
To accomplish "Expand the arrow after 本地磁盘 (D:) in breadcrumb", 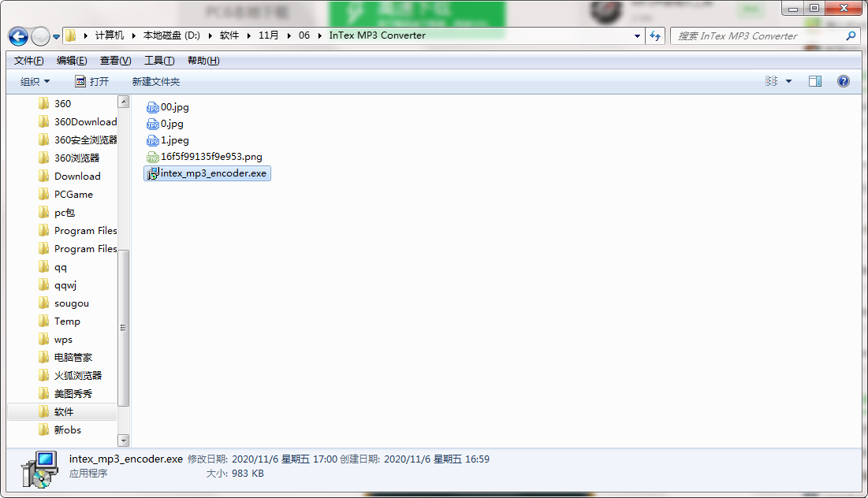I will coord(210,35).
